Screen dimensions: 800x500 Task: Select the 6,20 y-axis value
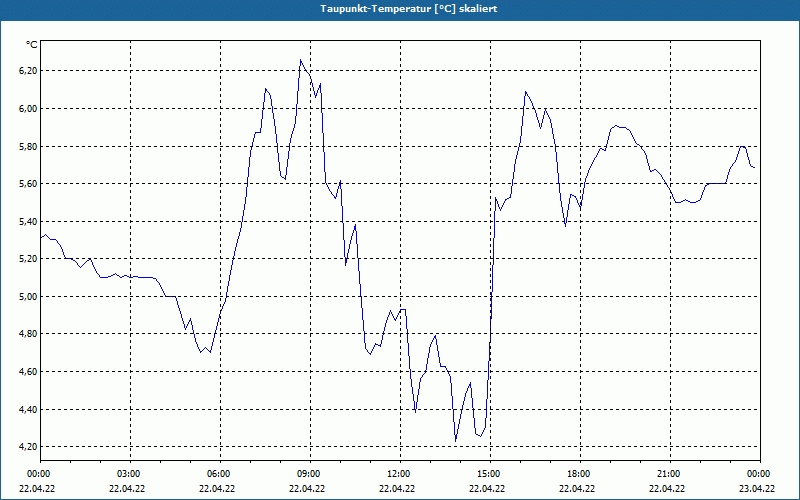tap(28, 71)
